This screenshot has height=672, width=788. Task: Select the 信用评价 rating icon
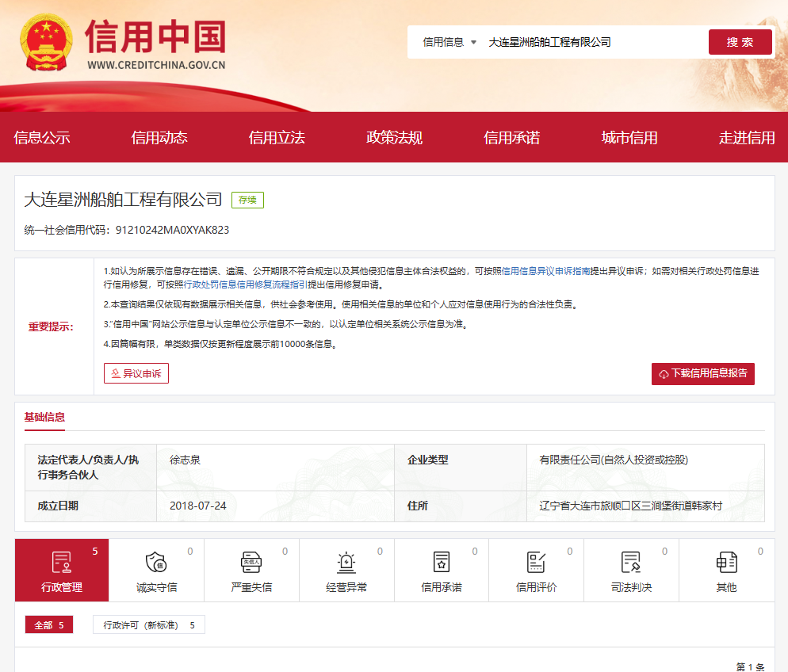537,562
